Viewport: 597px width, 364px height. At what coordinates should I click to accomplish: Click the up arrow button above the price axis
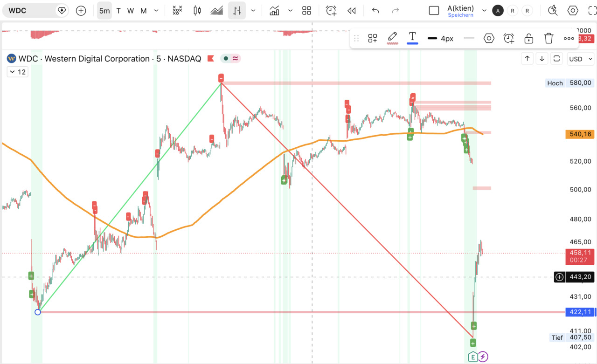pos(527,59)
